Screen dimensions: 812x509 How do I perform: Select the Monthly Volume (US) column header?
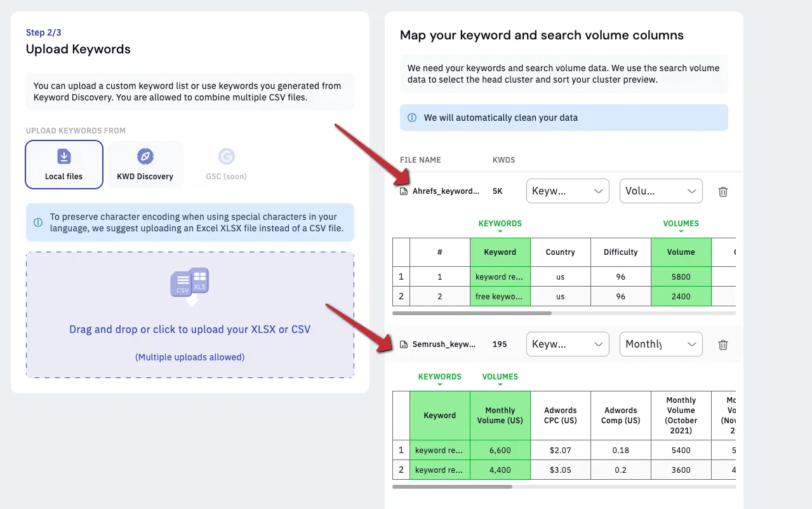point(500,416)
